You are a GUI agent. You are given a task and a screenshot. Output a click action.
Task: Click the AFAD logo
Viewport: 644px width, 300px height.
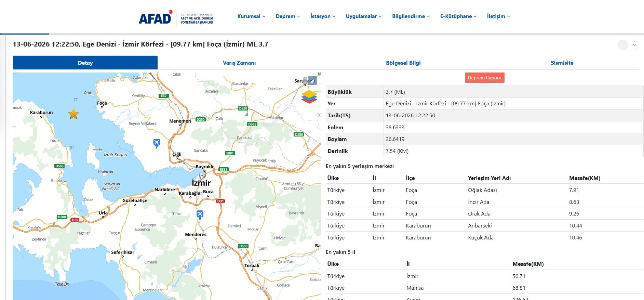pos(176,18)
